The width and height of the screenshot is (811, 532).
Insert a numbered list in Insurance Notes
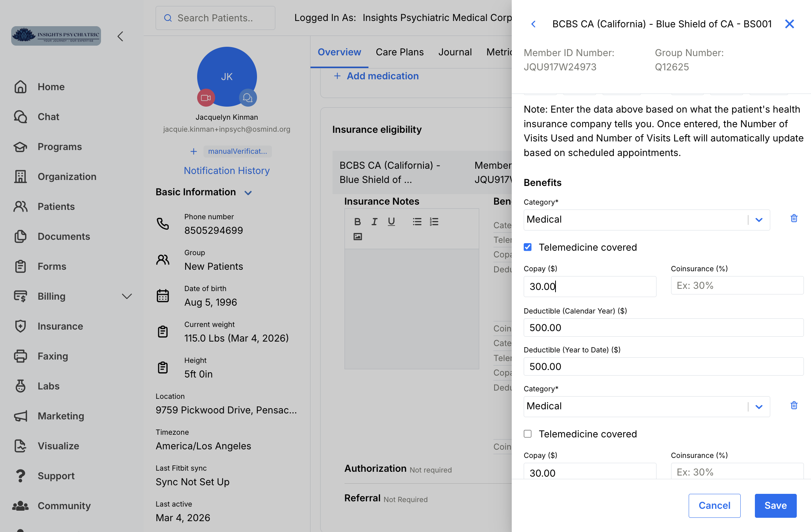coord(434,222)
